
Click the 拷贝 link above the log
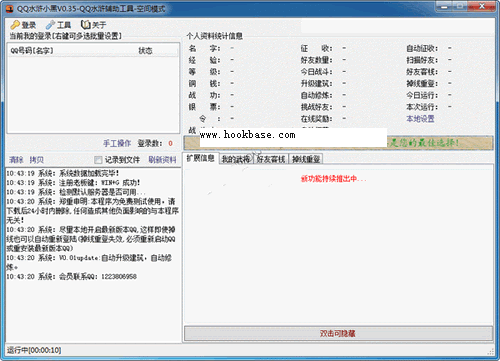37,160
